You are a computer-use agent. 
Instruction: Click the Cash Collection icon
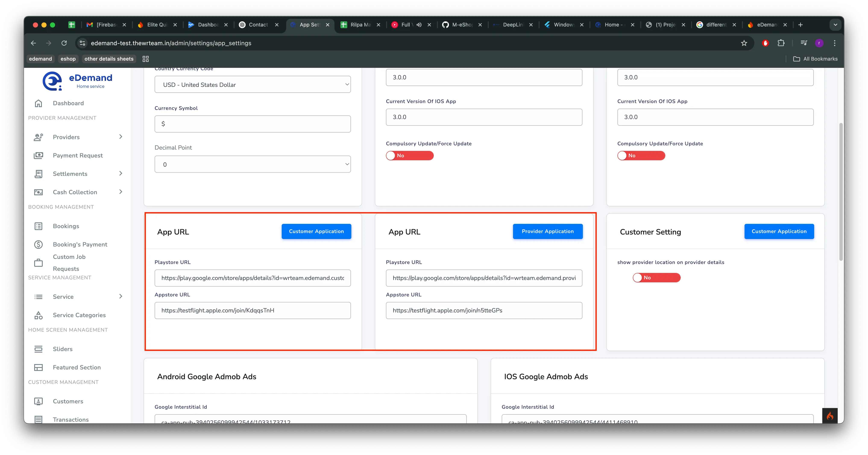(x=38, y=192)
